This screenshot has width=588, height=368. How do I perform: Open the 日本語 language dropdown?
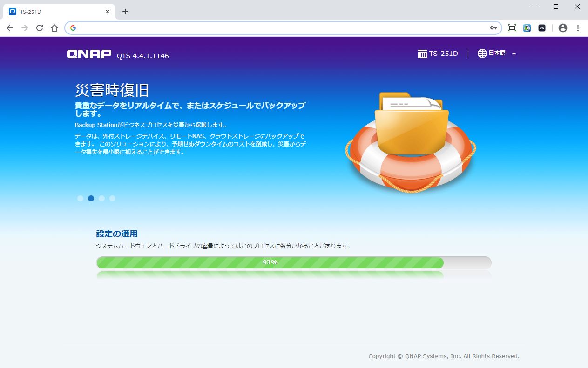tap(497, 54)
